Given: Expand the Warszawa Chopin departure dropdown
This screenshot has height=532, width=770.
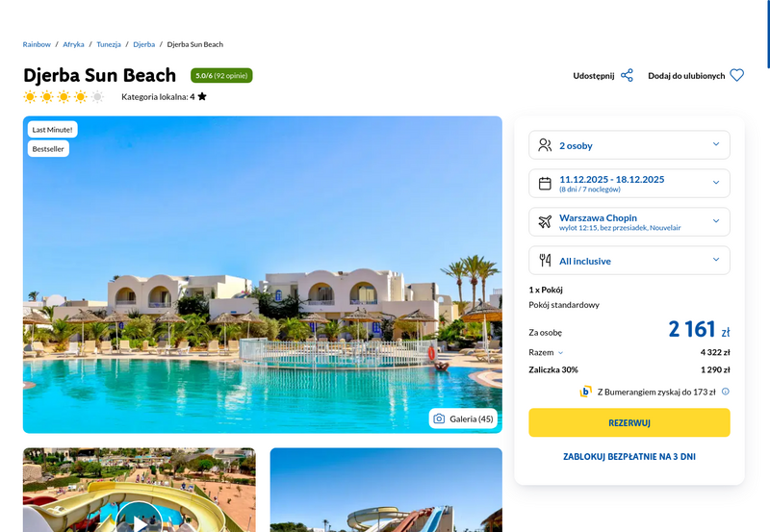Looking at the screenshot, I should (x=629, y=222).
